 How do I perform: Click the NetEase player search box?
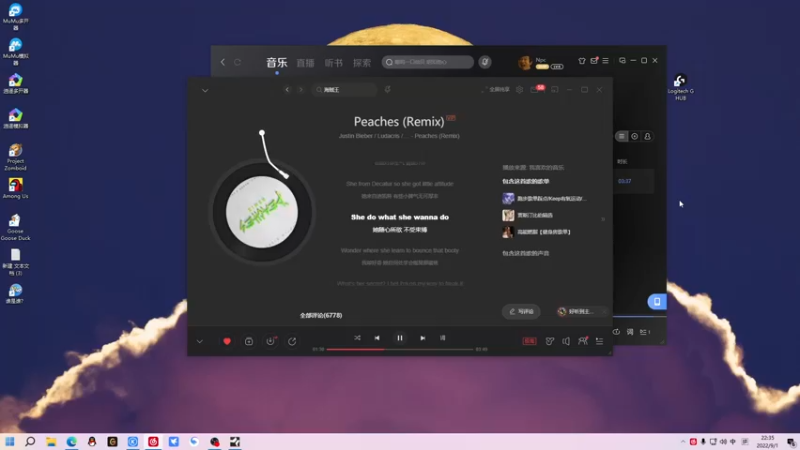[x=344, y=90]
